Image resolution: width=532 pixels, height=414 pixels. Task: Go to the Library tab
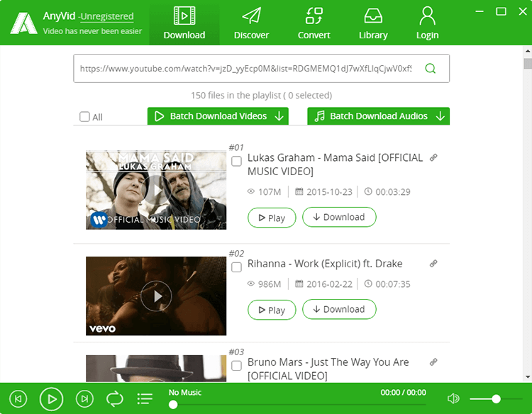373,23
